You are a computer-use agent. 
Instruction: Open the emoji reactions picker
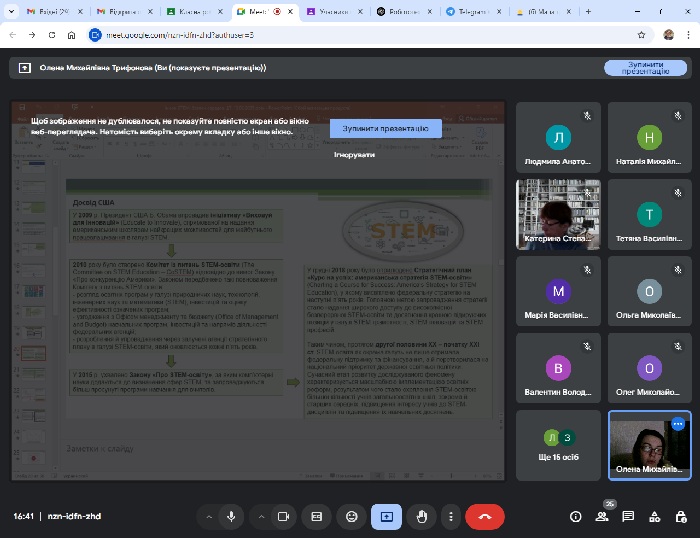351,516
